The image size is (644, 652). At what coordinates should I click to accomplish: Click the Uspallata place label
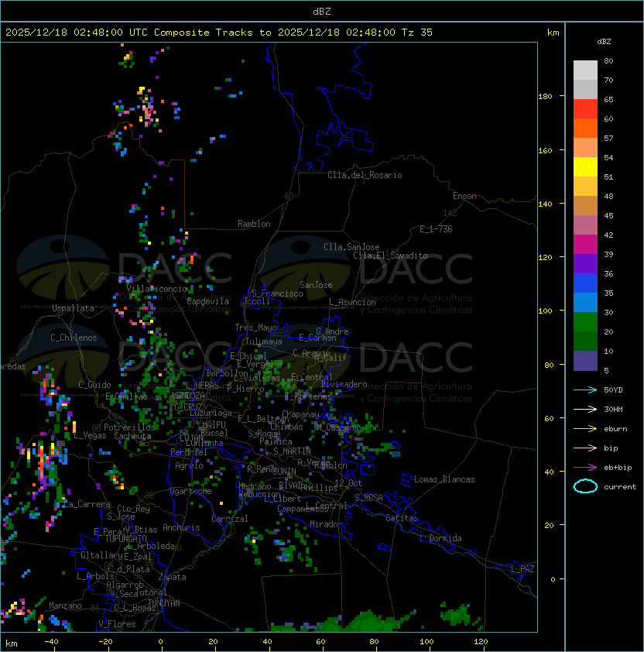click(x=73, y=308)
